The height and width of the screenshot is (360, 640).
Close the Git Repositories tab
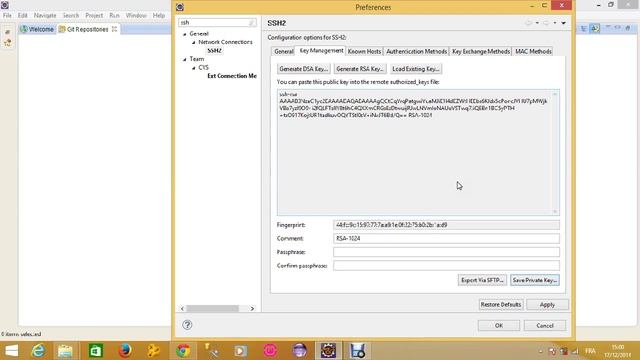114,29
